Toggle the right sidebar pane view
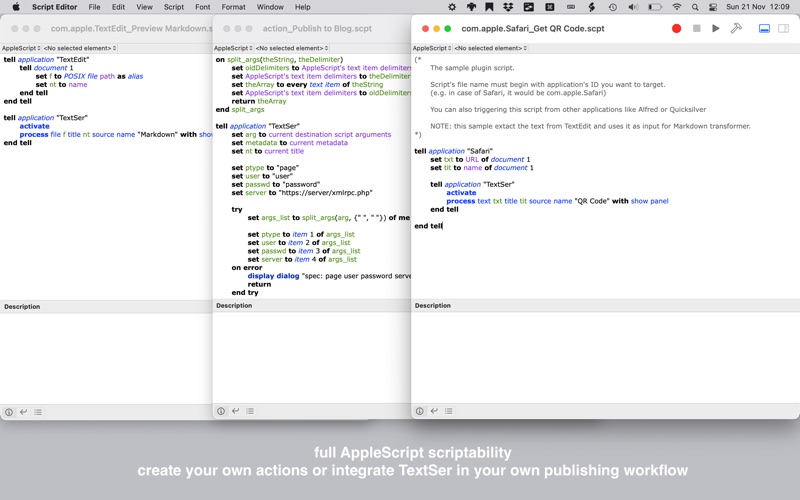 tap(783, 29)
